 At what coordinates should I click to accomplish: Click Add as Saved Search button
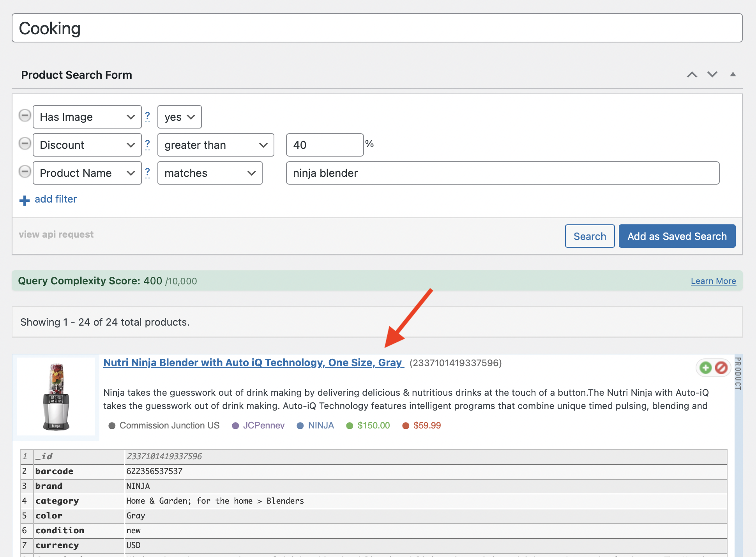pos(677,236)
